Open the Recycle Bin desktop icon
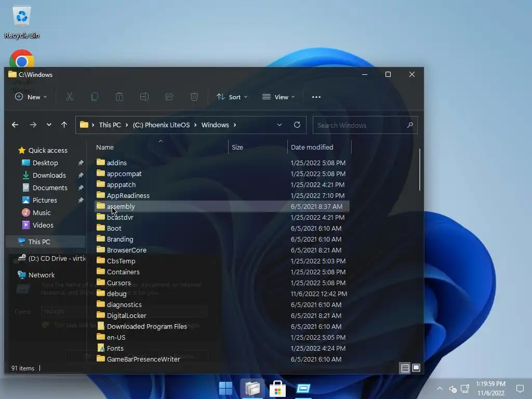The height and width of the screenshot is (399, 532). click(x=22, y=22)
